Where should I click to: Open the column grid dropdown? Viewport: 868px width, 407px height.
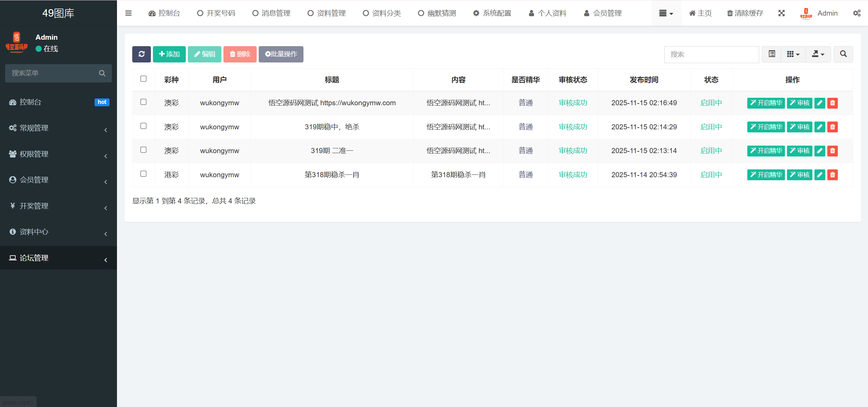[793, 54]
